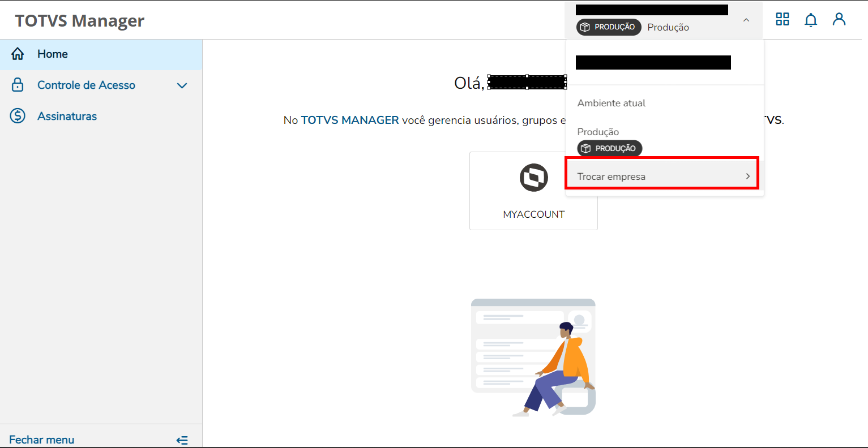
Task: Click the dollar-sign icon for Assinaturas
Action: pyautogui.click(x=18, y=116)
